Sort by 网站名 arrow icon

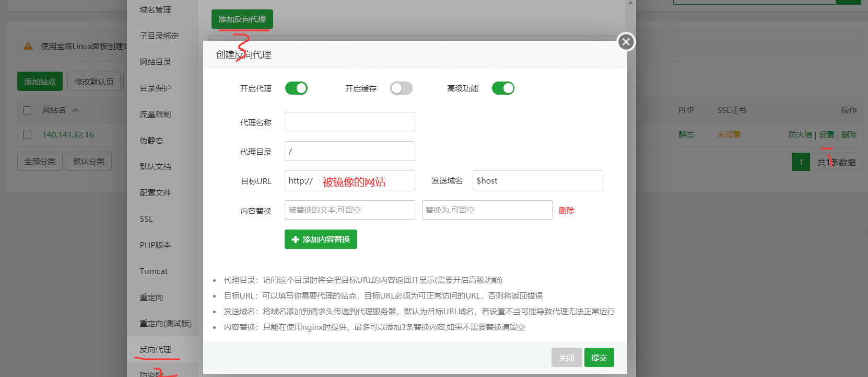(x=75, y=110)
